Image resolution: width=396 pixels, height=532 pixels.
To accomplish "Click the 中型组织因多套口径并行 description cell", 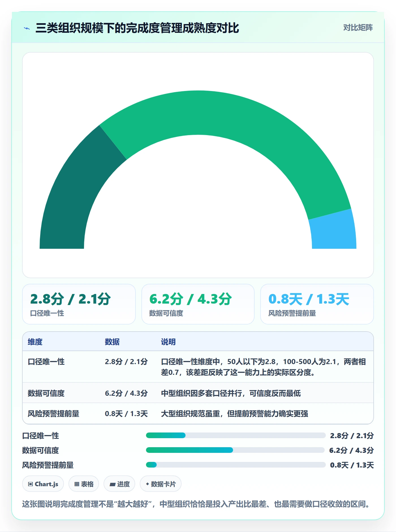I will coord(231,393).
